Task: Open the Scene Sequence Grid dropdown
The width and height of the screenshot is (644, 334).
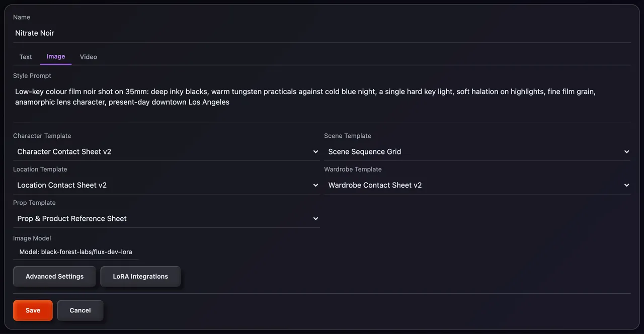Action: [477, 152]
